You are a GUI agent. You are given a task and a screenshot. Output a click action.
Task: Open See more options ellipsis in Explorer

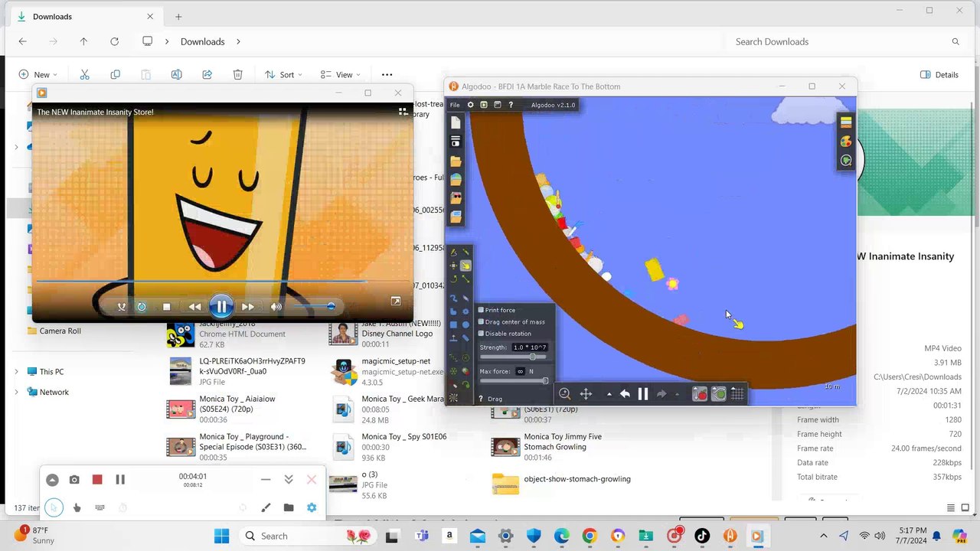pyautogui.click(x=387, y=74)
